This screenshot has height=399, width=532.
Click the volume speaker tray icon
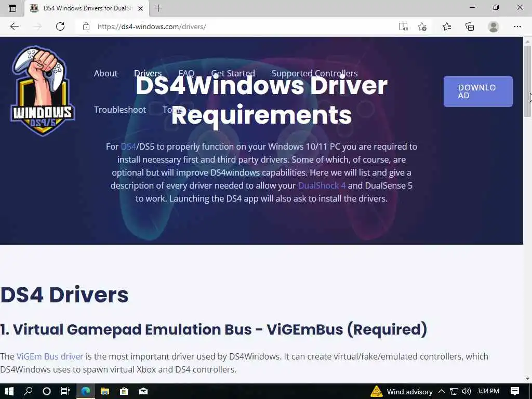pyautogui.click(x=467, y=391)
